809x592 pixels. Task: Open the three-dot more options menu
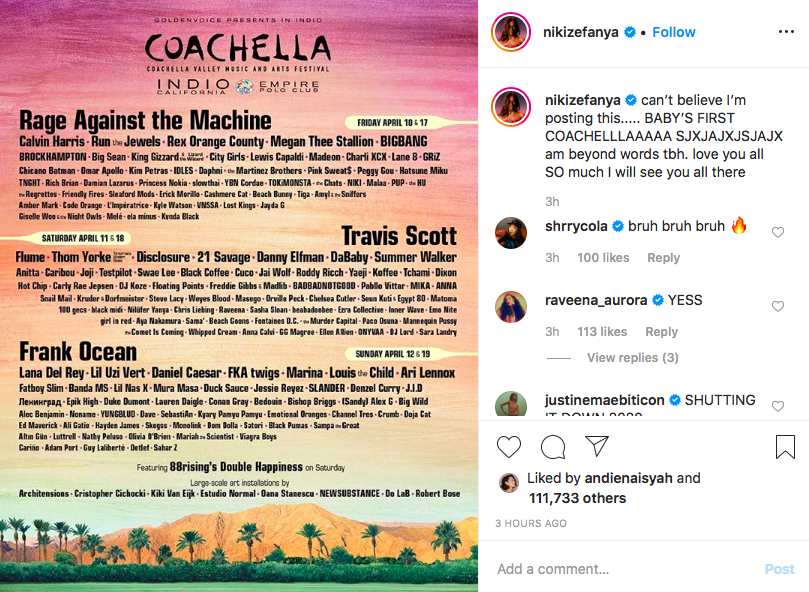pyautogui.click(x=786, y=32)
